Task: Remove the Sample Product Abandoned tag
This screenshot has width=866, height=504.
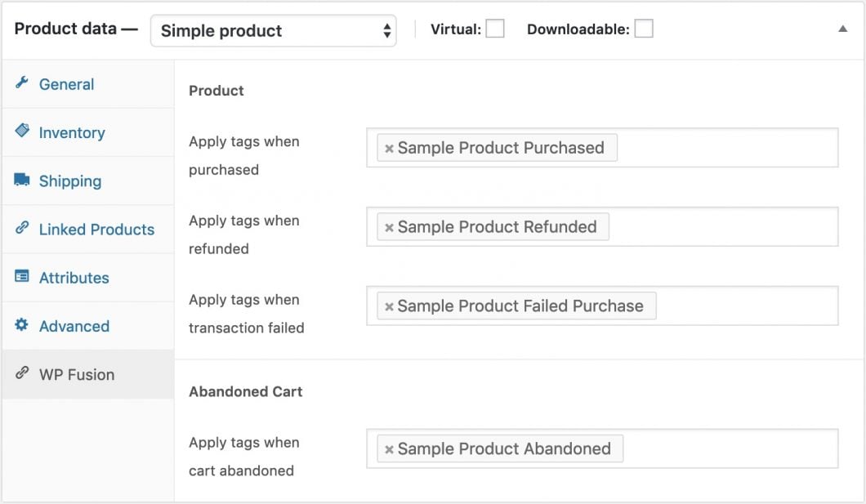Action: (x=389, y=449)
